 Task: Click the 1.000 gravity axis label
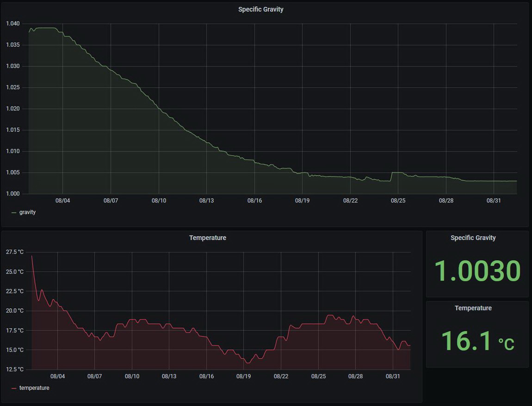(13, 194)
